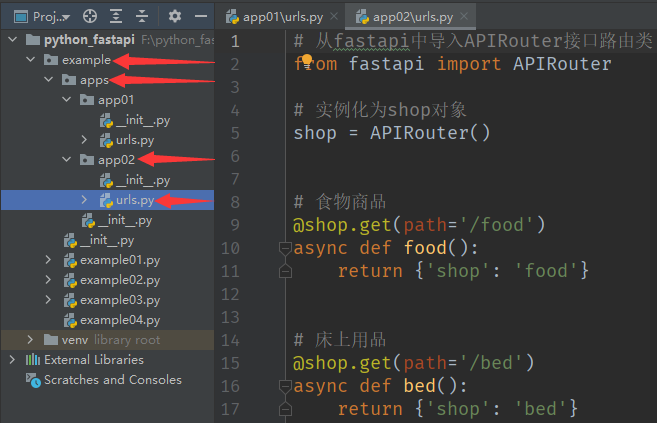Collapse the app01 folder
657x423 pixels.
[x=67, y=100]
